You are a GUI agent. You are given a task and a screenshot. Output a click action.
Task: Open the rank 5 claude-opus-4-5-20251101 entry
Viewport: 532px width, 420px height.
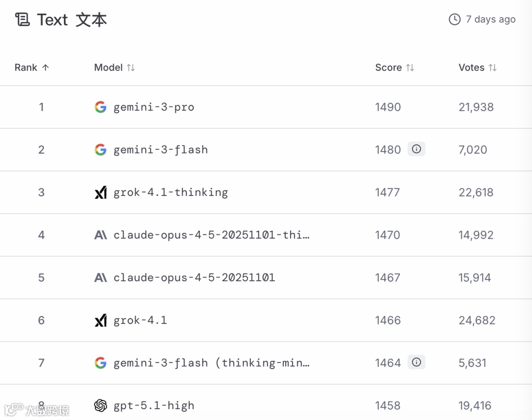(x=194, y=278)
